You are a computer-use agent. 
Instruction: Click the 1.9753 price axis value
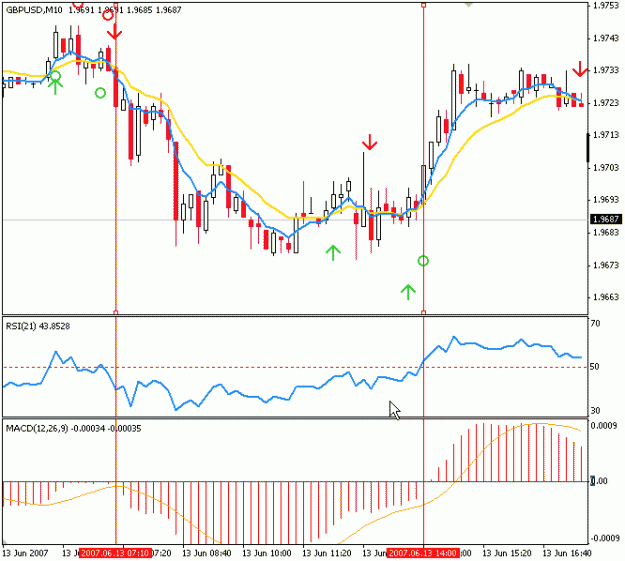(606, 6)
